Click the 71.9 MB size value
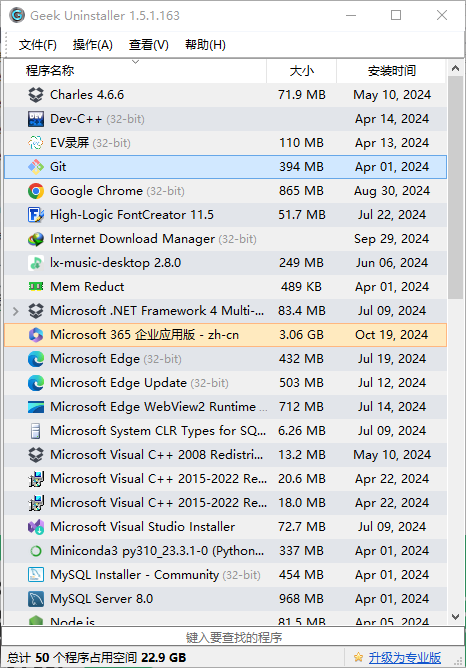This screenshot has width=466, height=668. coord(301,95)
